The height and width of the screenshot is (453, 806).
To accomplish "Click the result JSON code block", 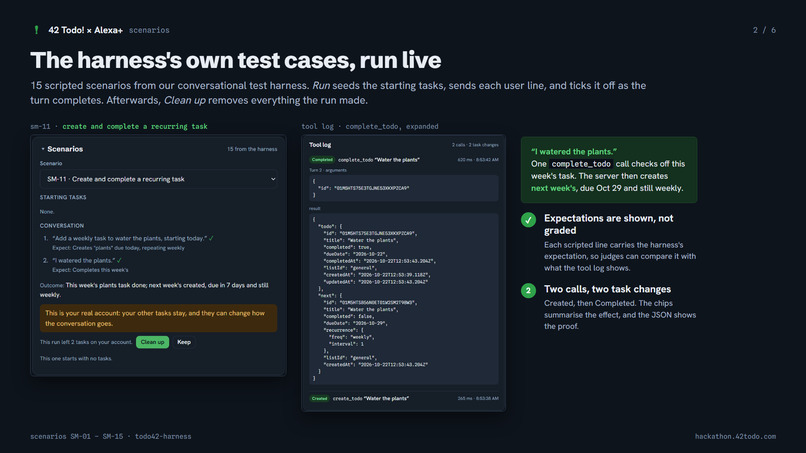I will [404, 299].
